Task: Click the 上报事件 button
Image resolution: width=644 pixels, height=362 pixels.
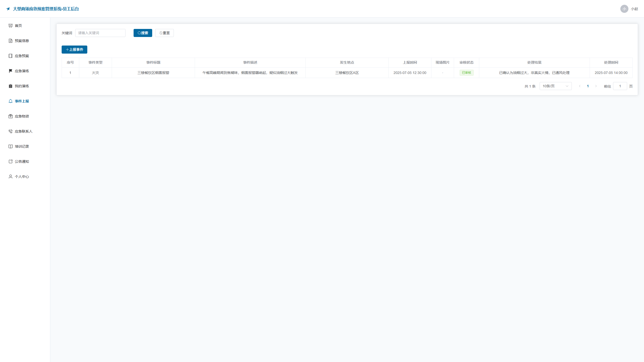Action: pos(74,50)
